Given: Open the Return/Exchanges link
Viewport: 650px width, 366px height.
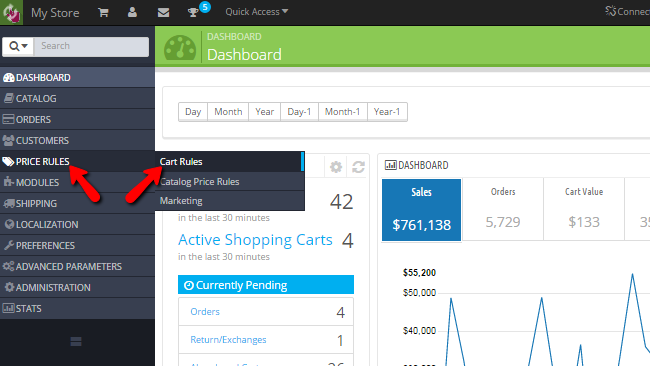Looking at the screenshot, I should click(x=228, y=340).
